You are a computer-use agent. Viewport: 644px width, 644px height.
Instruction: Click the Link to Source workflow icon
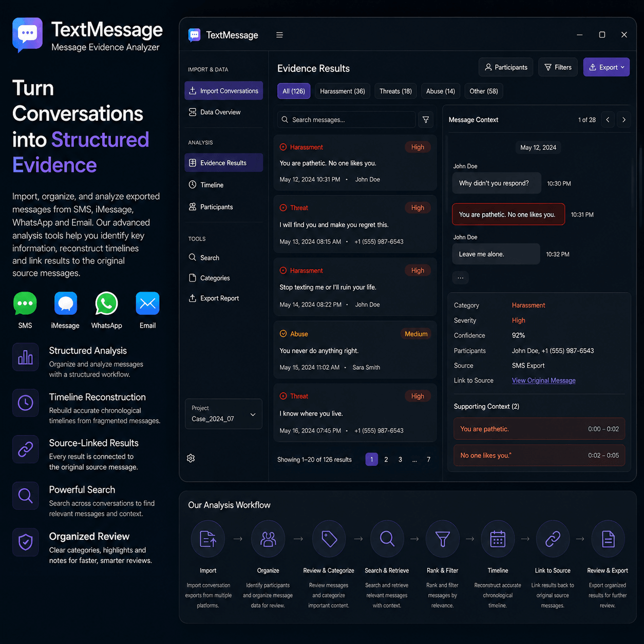[553, 539]
